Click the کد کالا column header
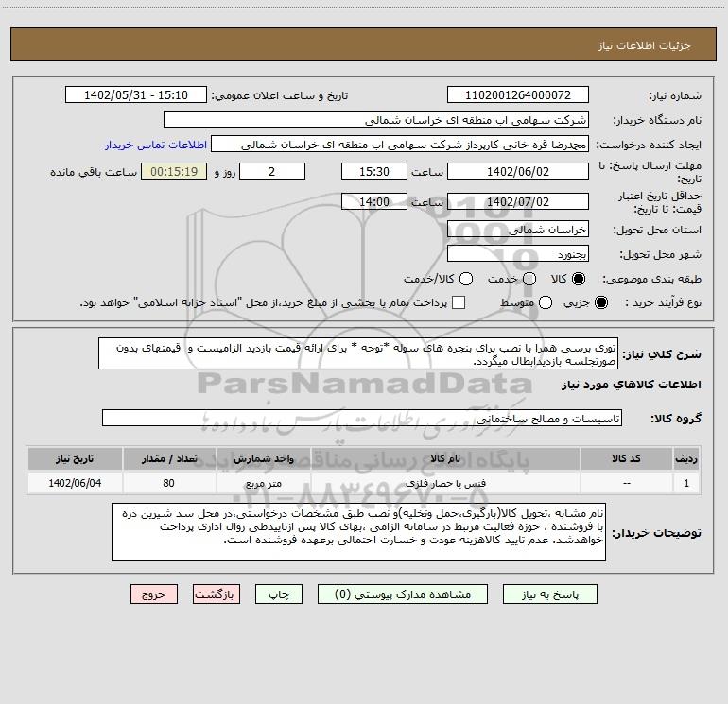 [626, 458]
